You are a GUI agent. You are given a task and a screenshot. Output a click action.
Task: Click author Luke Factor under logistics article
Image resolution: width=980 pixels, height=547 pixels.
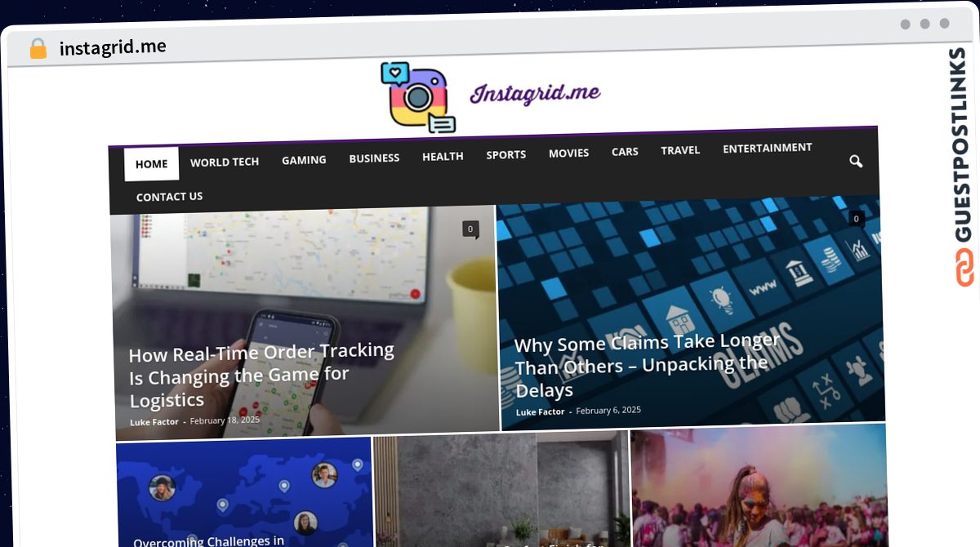tap(154, 422)
